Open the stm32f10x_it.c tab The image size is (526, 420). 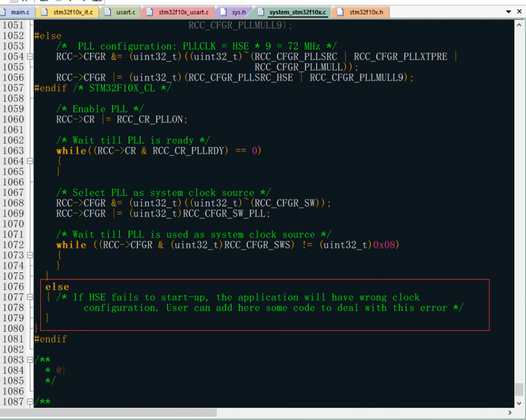67,12
